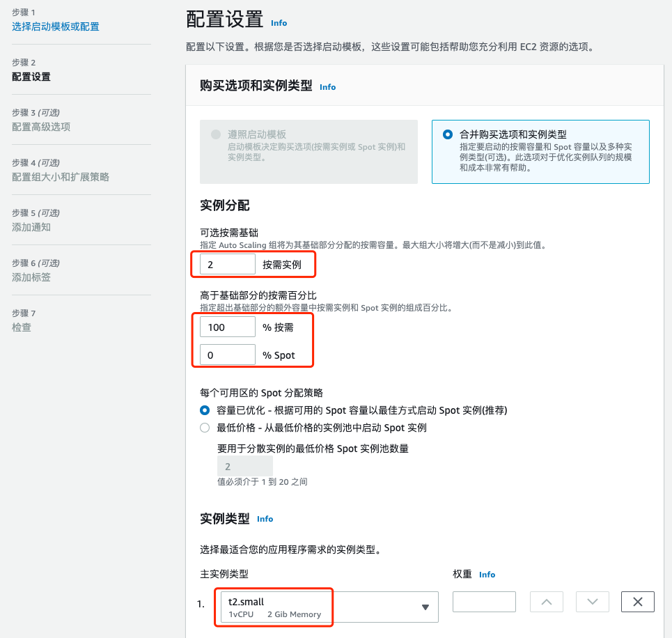The height and width of the screenshot is (638, 672).
Task: Click 步骤 5 添加通知 in sidebar
Action: [x=31, y=227]
